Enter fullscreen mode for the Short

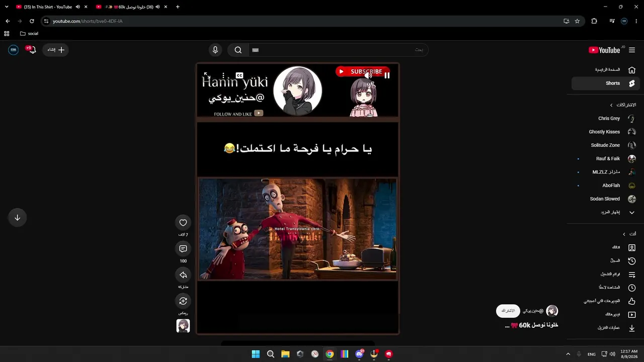(x=207, y=75)
